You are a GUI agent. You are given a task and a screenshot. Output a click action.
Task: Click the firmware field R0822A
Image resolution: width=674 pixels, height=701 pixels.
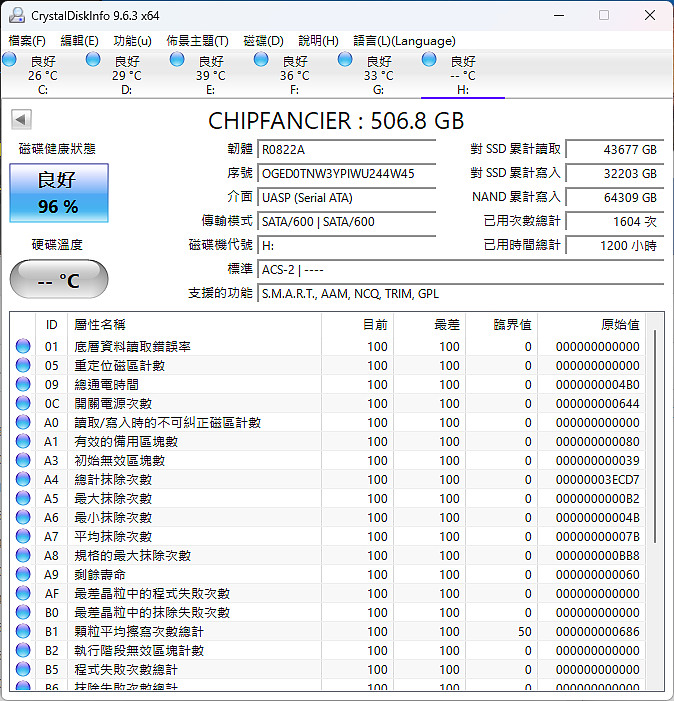click(346, 149)
